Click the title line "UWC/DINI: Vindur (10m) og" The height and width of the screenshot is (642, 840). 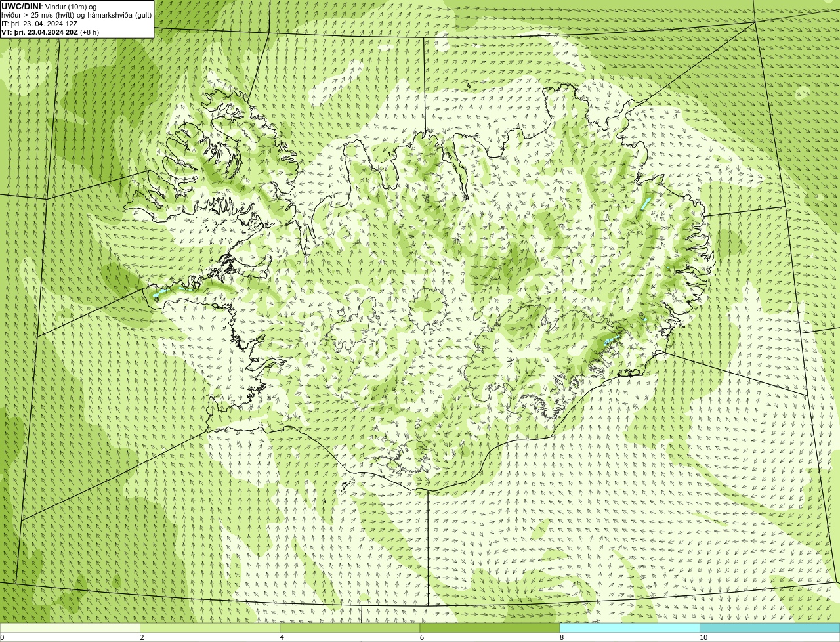[49, 7]
